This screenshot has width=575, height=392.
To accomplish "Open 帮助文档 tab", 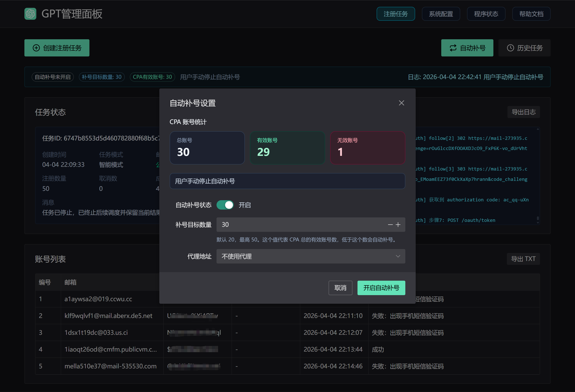I will pyautogui.click(x=531, y=14).
